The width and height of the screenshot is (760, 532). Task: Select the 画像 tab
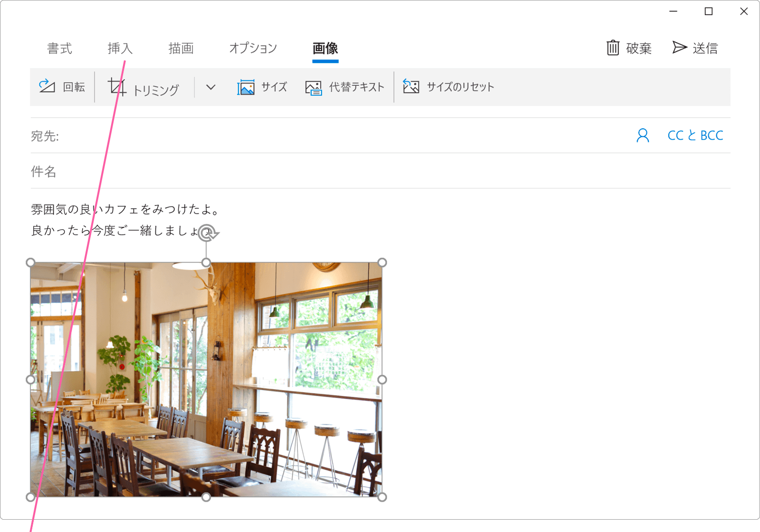point(325,48)
